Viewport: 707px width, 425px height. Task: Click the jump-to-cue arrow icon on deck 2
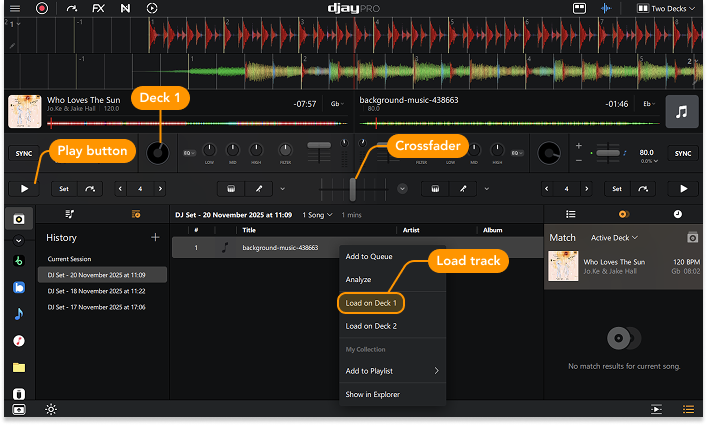(x=643, y=189)
